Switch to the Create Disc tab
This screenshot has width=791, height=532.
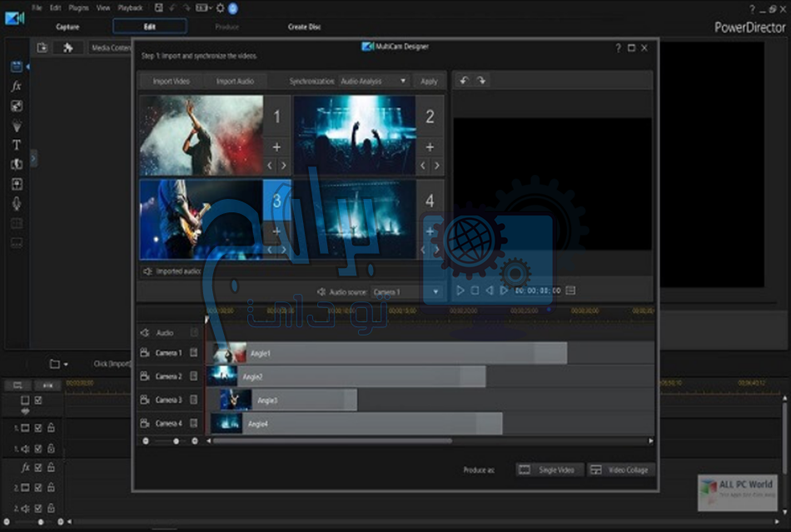pos(304,27)
